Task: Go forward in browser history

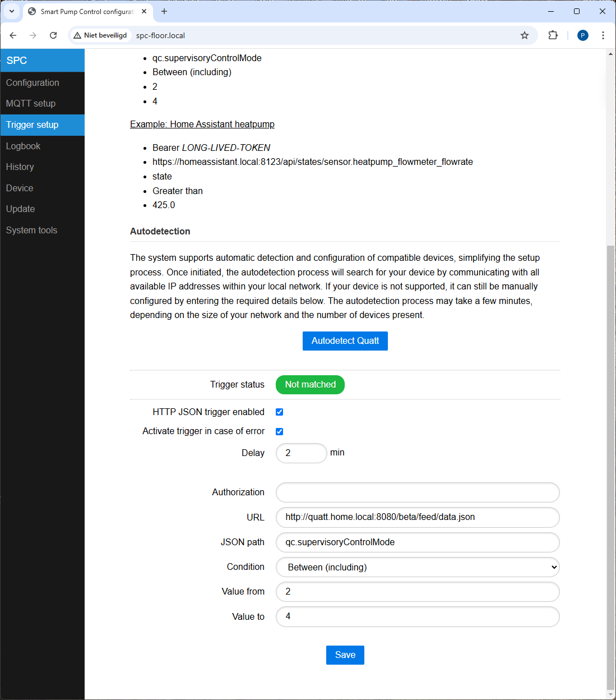Action: tap(33, 35)
